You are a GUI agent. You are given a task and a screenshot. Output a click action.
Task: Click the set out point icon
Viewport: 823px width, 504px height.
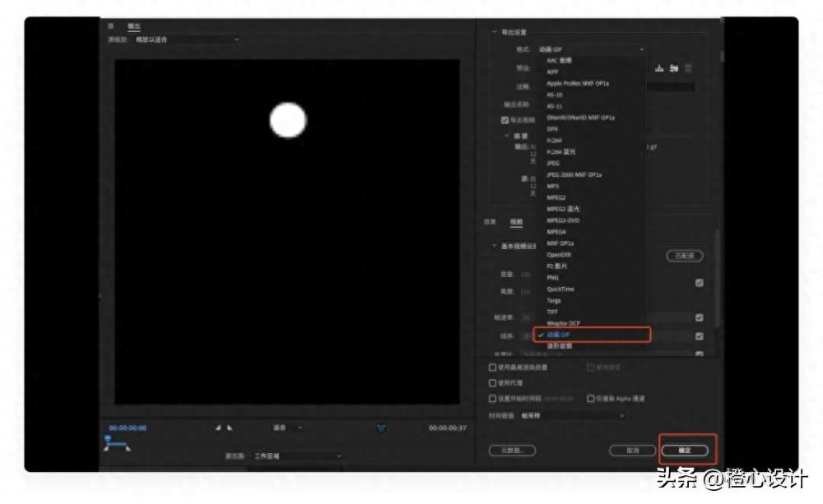coord(230,428)
